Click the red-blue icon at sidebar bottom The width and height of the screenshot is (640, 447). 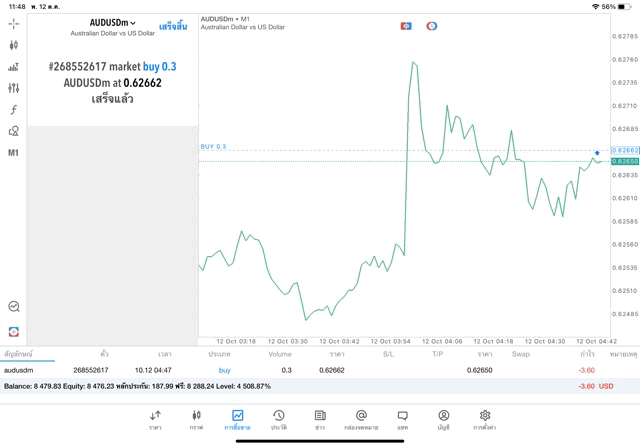[x=13, y=331]
